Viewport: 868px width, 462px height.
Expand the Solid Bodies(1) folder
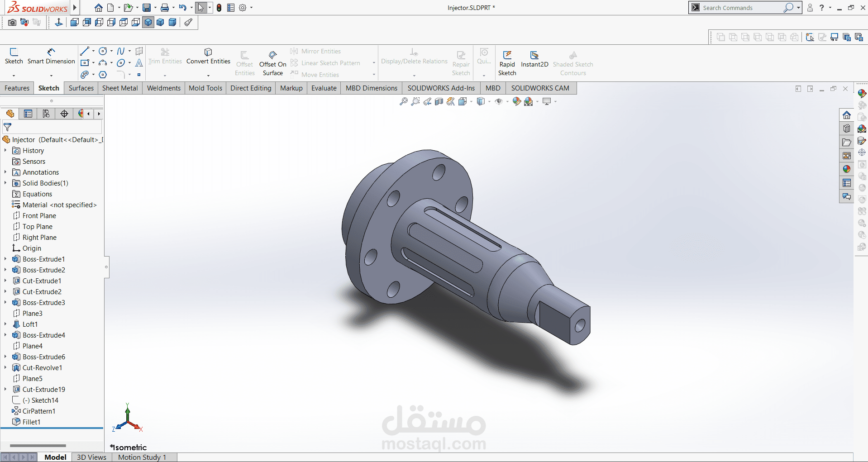tap(5, 183)
